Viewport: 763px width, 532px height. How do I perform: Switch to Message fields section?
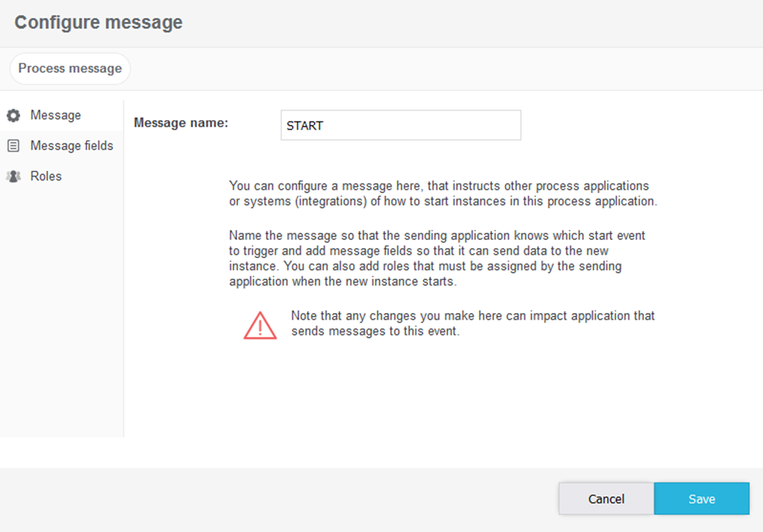71,146
